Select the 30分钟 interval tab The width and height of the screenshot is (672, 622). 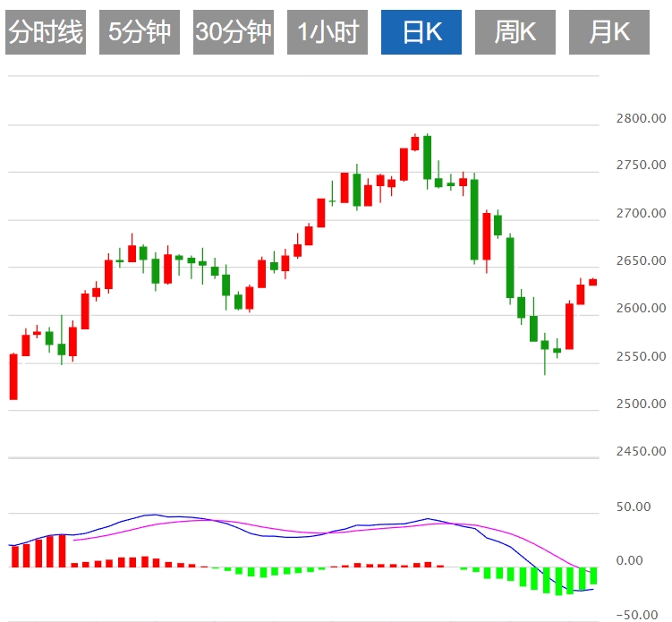click(x=234, y=32)
